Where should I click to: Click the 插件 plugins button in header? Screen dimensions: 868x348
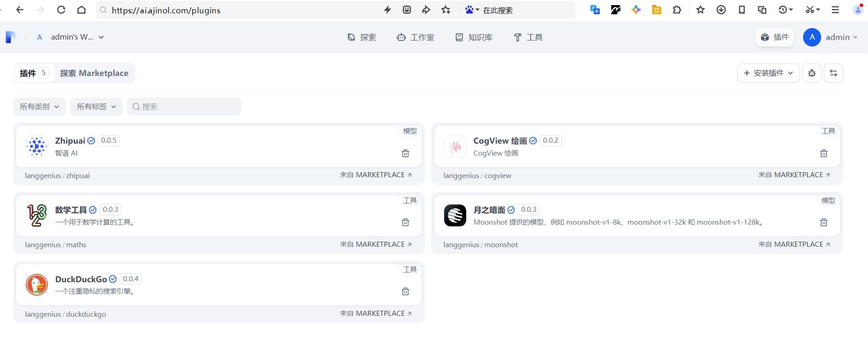[775, 37]
